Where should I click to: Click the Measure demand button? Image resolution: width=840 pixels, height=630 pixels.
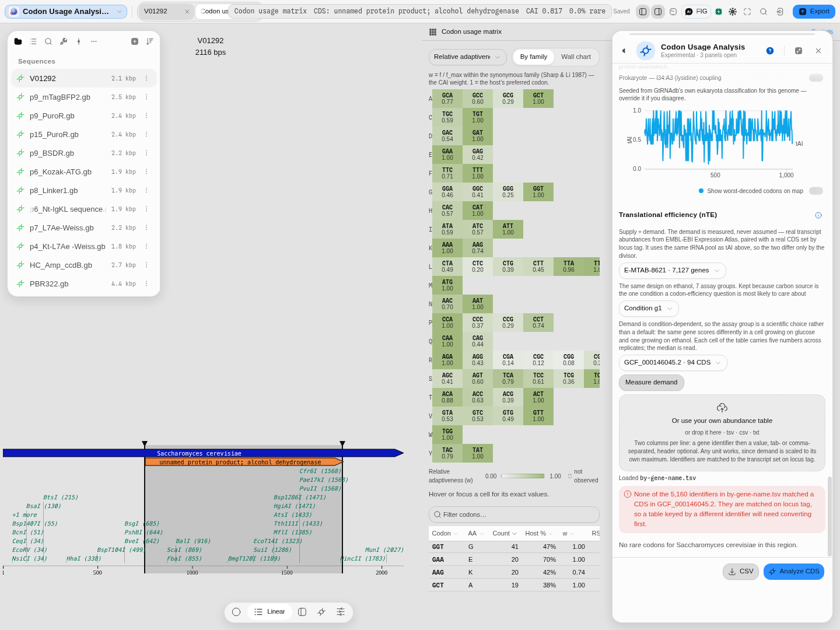coord(652,383)
